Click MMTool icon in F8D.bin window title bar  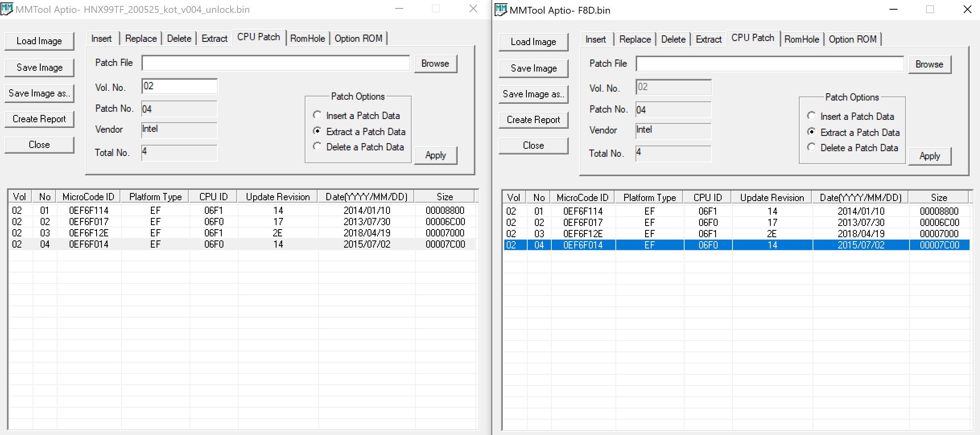tap(501, 10)
